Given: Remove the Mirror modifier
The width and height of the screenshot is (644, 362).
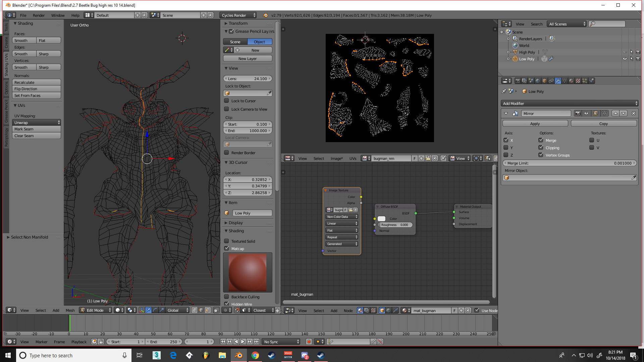Looking at the screenshot, I should (x=633, y=114).
